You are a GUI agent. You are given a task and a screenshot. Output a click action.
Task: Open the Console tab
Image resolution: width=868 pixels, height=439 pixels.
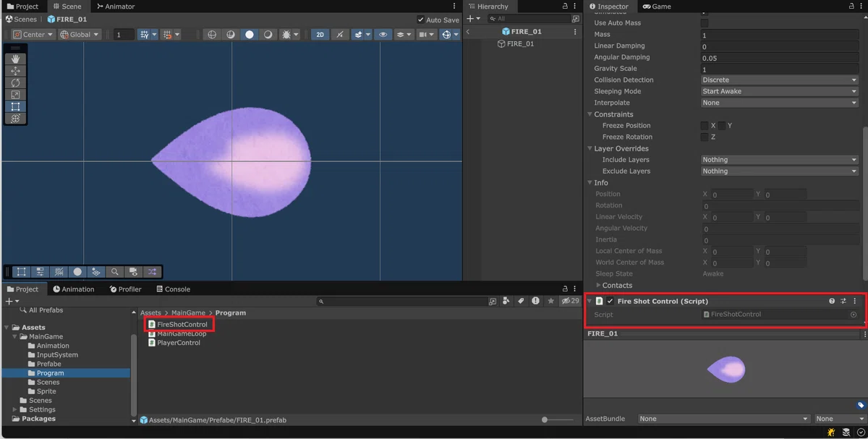coord(172,289)
